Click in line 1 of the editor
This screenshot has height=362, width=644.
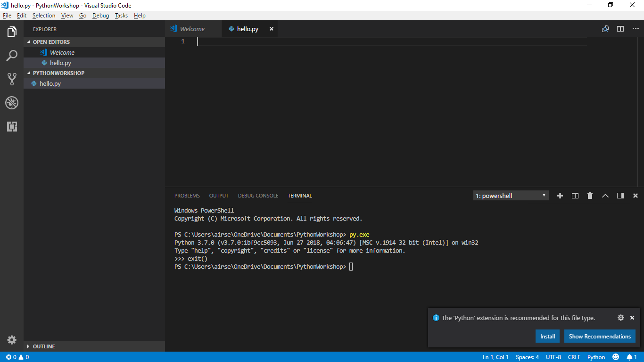391,41
